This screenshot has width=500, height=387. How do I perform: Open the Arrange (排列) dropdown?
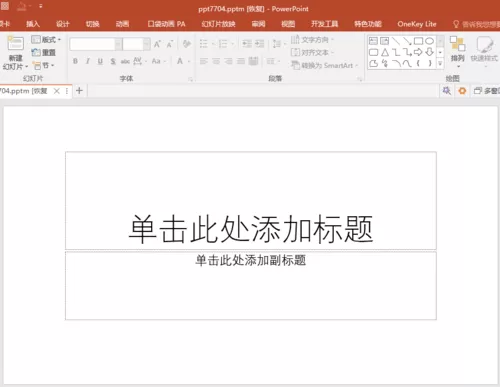(x=458, y=52)
